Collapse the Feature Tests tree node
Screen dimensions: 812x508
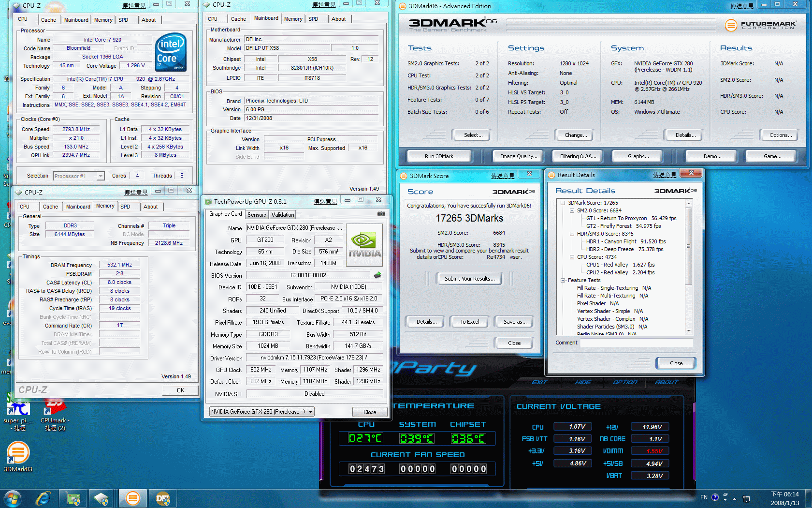pyautogui.click(x=563, y=281)
